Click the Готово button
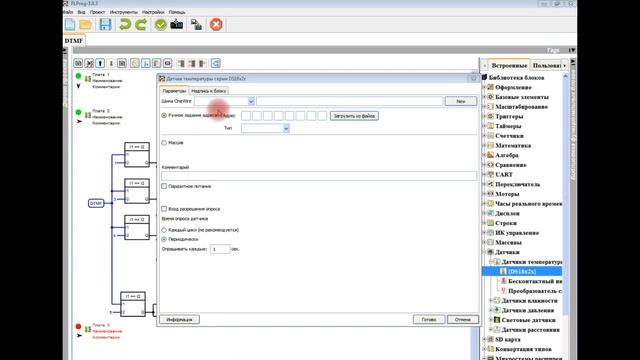The width and height of the screenshot is (640, 360). (x=429, y=320)
